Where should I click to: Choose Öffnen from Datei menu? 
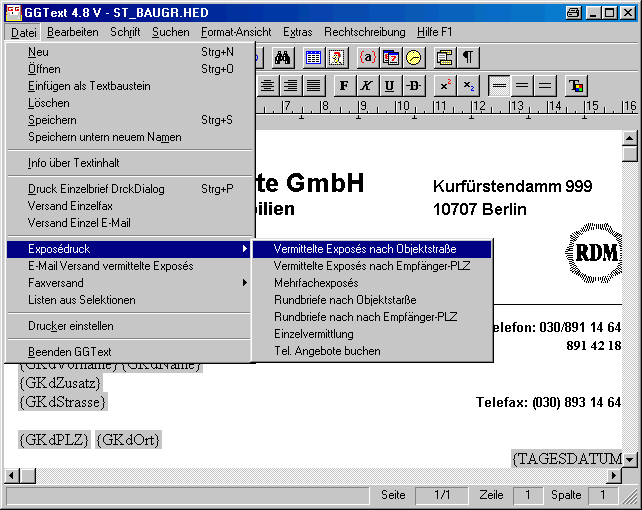[130, 69]
